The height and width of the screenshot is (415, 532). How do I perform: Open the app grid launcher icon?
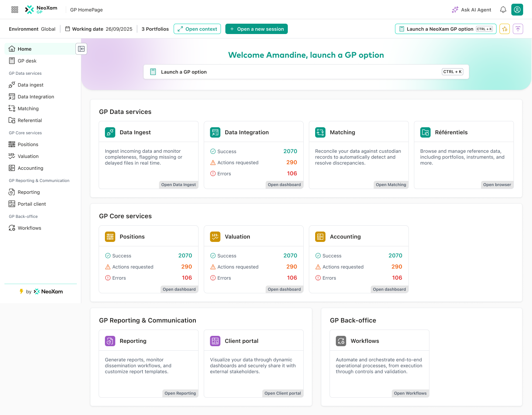(x=15, y=10)
